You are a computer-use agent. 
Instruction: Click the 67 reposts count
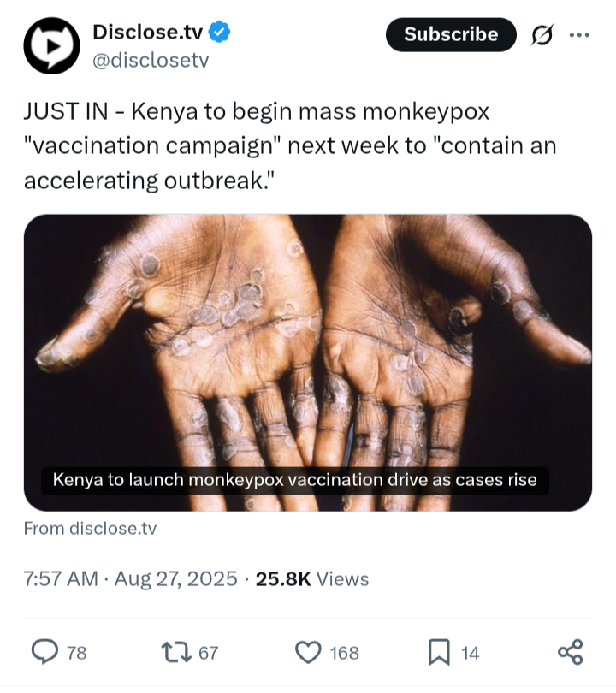click(208, 654)
